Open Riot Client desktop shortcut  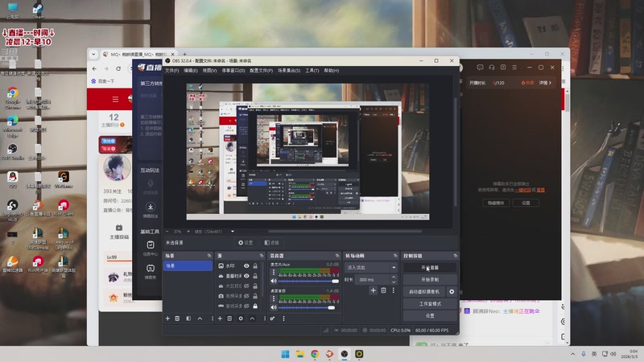[64, 208]
